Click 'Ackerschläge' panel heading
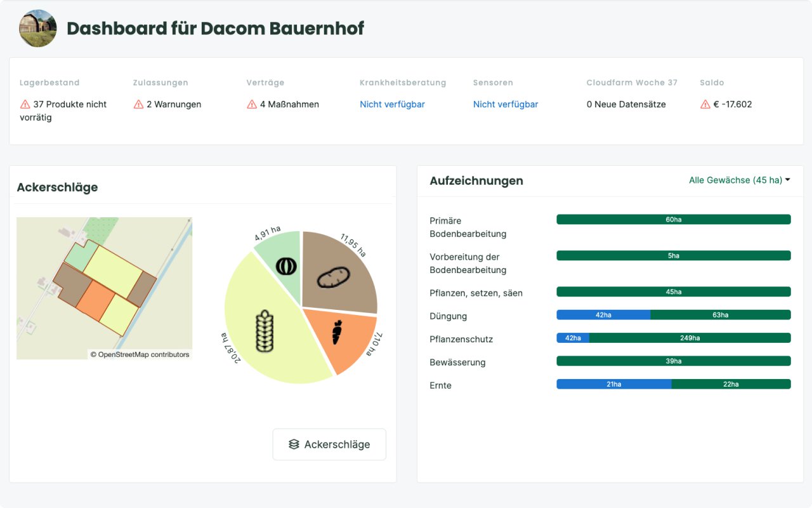 (x=58, y=187)
